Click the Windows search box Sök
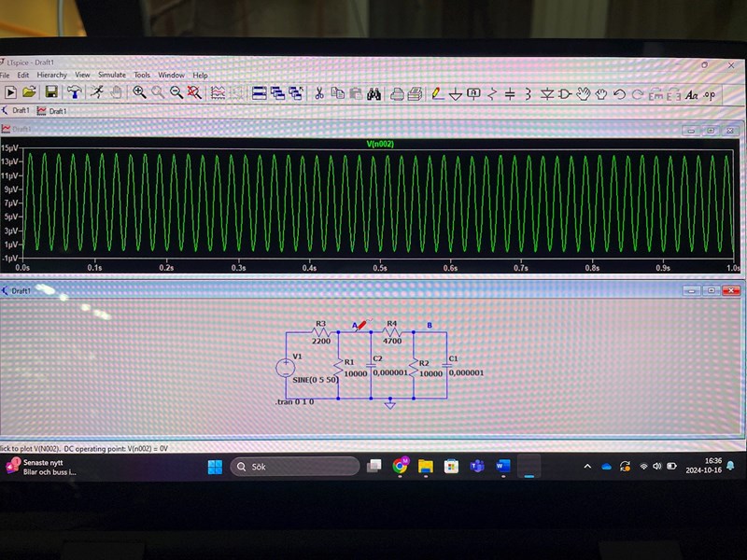 pyautogui.click(x=294, y=466)
